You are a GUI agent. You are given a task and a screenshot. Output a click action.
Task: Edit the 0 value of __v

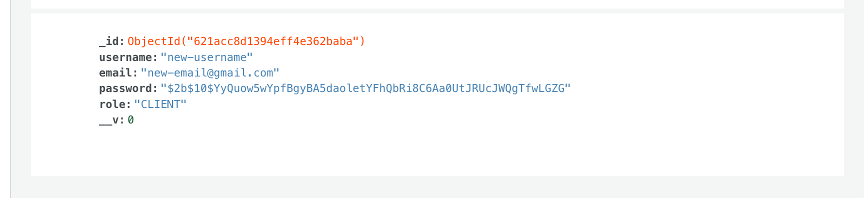(x=130, y=120)
